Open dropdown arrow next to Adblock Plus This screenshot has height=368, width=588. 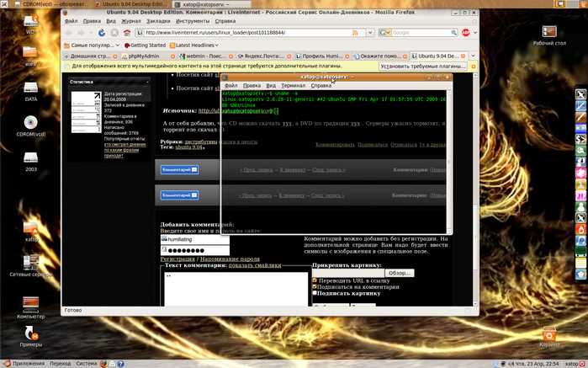(x=474, y=33)
